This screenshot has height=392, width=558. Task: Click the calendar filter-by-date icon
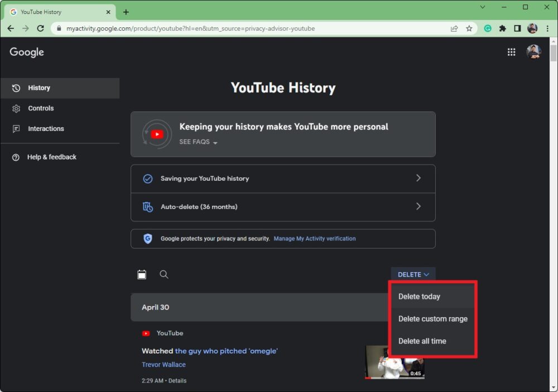click(142, 274)
